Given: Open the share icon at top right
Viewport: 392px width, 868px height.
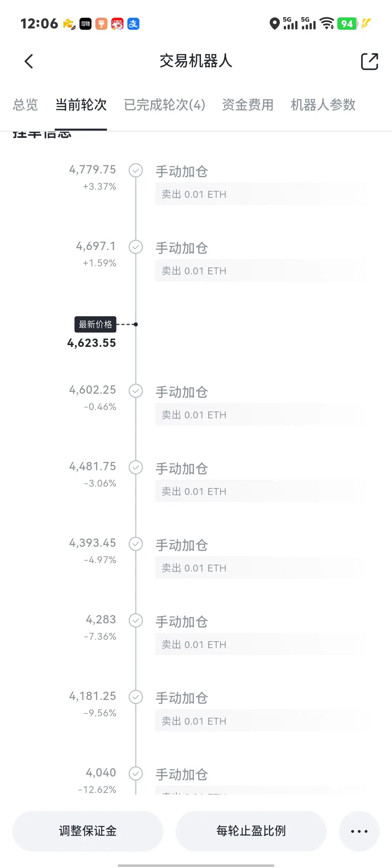Looking at the screenshot, I should [369, 61].
